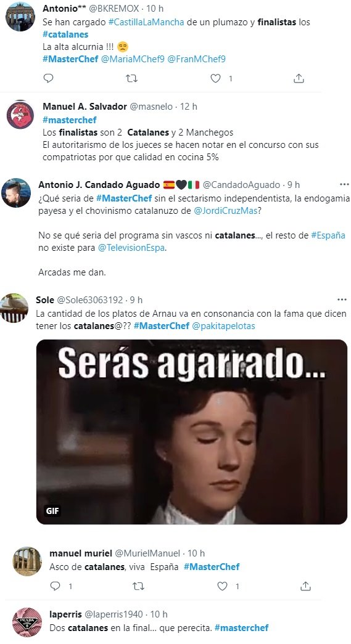
Task: Open more options on Antonio J. Candado tweet
Action: tap(344, 184)
